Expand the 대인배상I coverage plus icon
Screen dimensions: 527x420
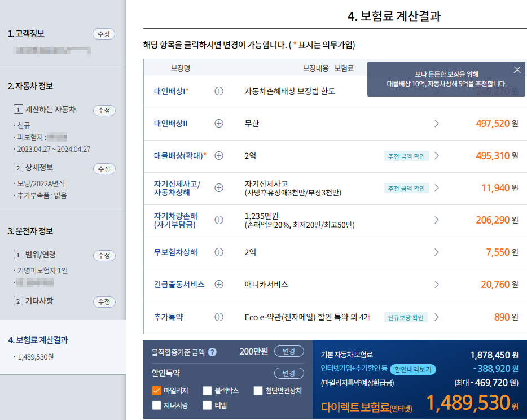[219, 91]
